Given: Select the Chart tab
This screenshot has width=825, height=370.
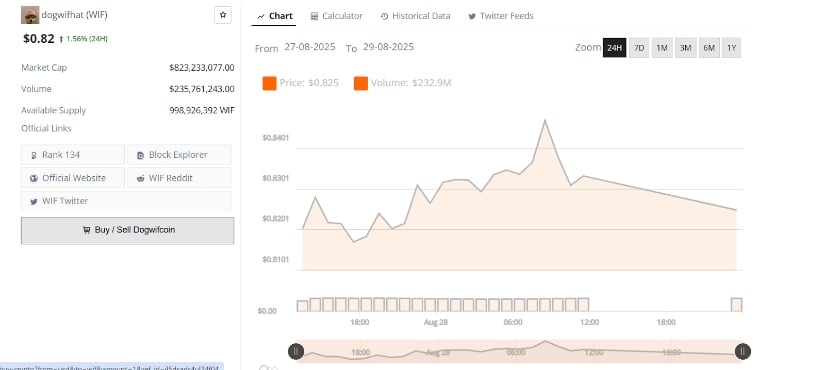Looking at the screenshot, I should tap(275, 16).
